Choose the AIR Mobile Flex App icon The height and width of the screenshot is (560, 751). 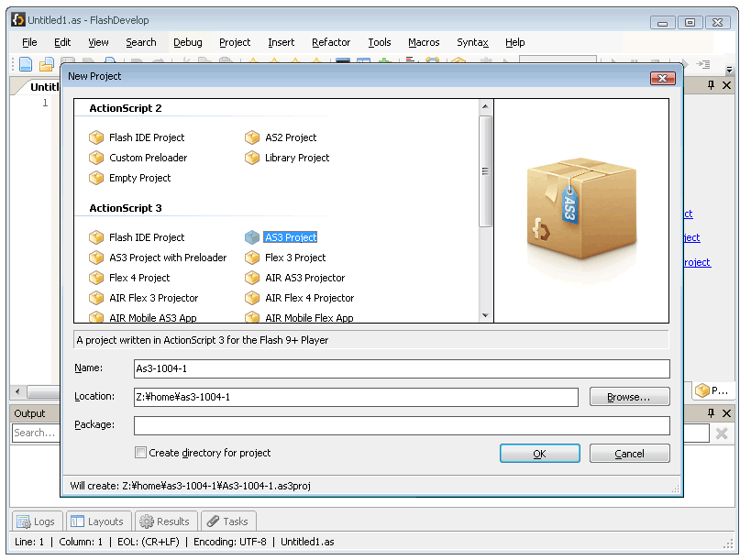point(252,317)
